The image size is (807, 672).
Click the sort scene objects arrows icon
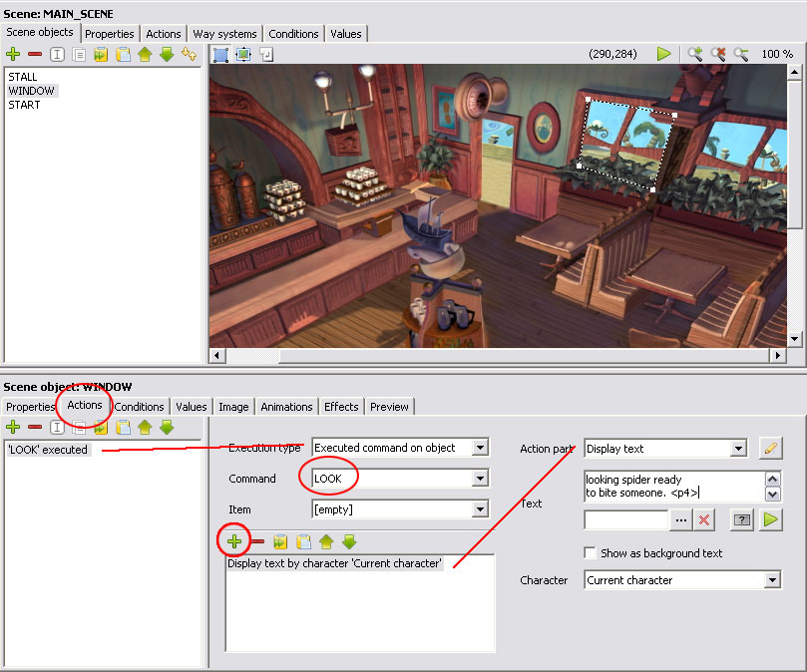click(x=190, y=54)
